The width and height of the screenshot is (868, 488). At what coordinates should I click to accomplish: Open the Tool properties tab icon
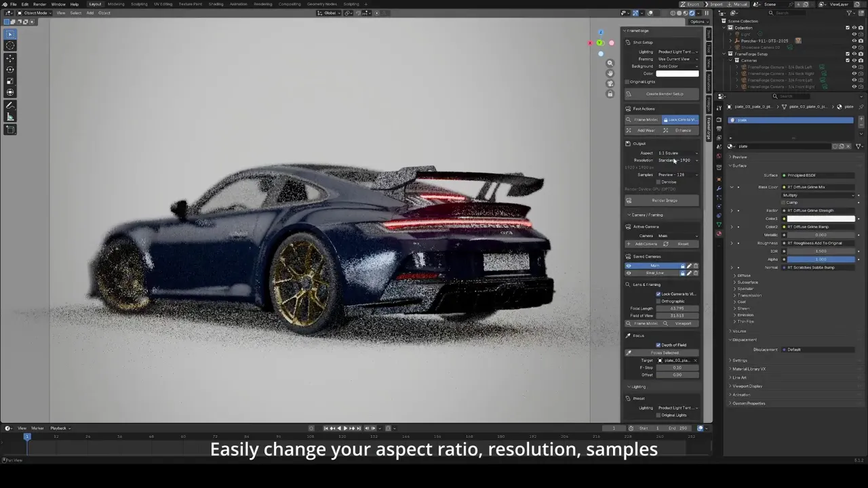click(719, 108)
